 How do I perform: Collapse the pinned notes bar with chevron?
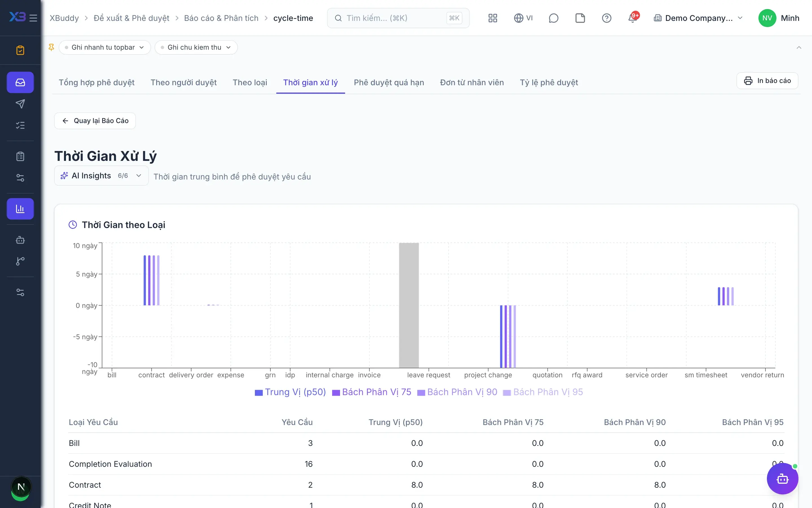[x=799, y=47]
